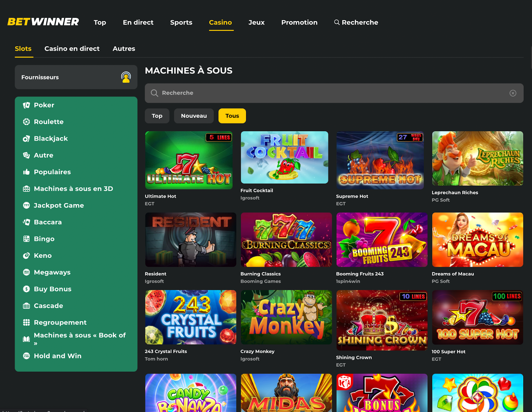Viewport: 532px width, 412px height.
Task: Open the Ultimate Hot slot thumbnail
Action: tap(189, 160)
